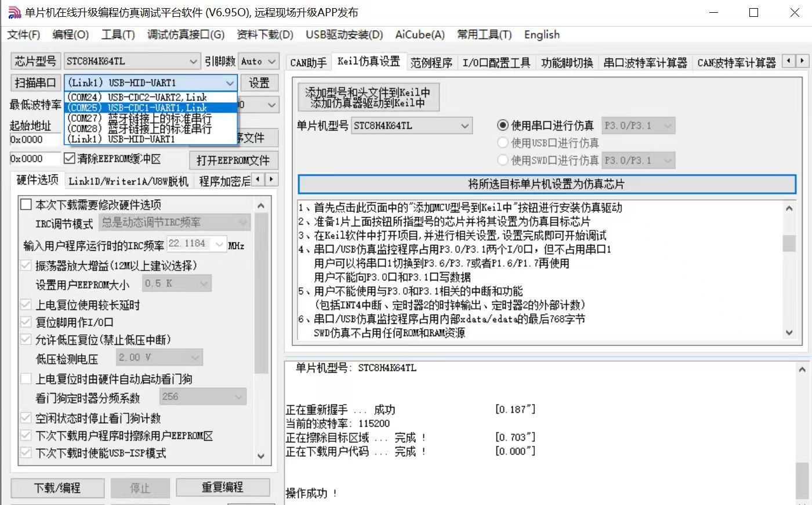Image resolution: width=812 pixels, height=505 pixels.
Task: Open the AiCube(A) menu
Action: [x=420, y=35]
